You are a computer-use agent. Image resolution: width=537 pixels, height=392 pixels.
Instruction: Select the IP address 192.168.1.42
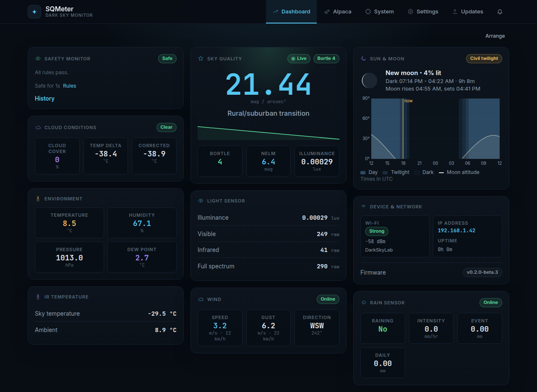(x=456, y=231)
